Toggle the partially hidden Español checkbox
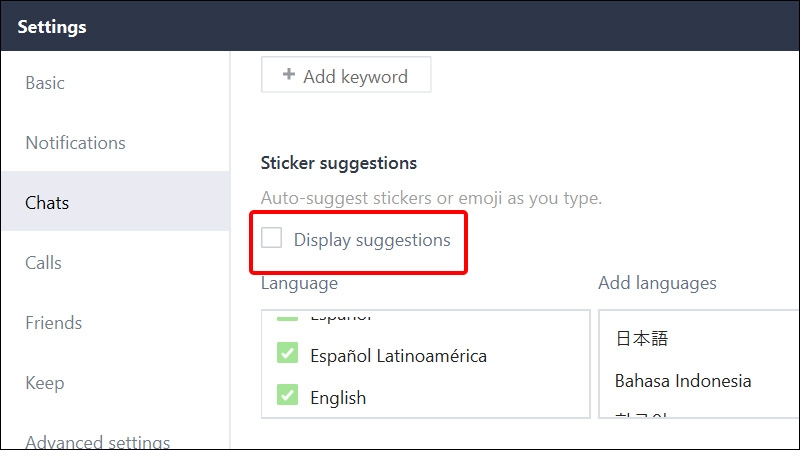The height and width of the screenshot is (450, 800). pos(287,317)
